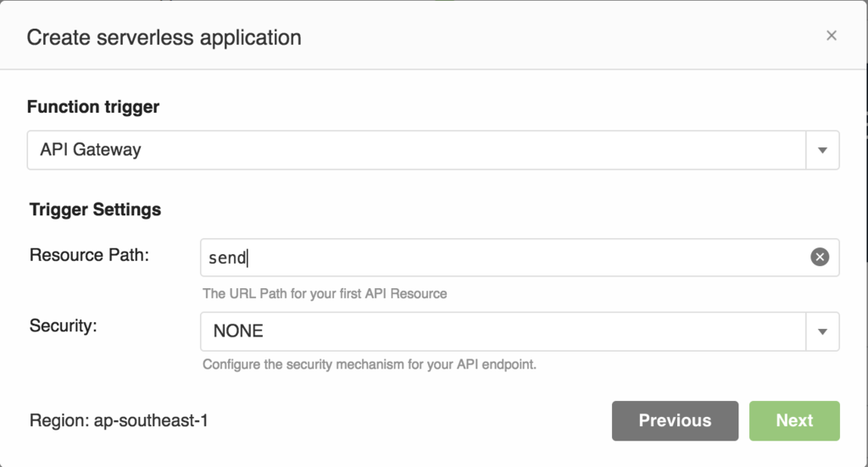Click the Trigger Settings heading

95,209
